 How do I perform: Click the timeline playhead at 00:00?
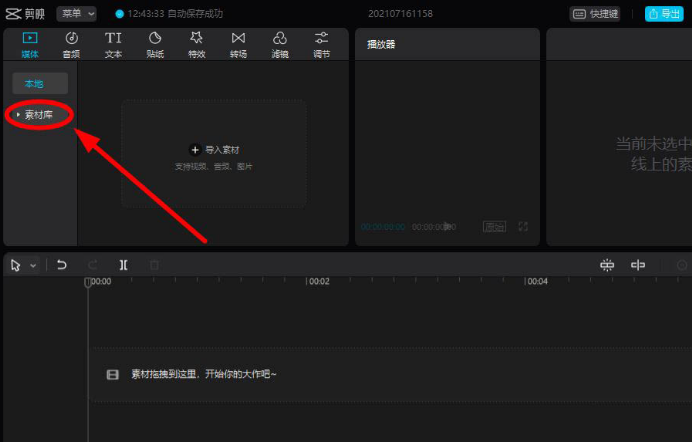click(x=88, y=282)
